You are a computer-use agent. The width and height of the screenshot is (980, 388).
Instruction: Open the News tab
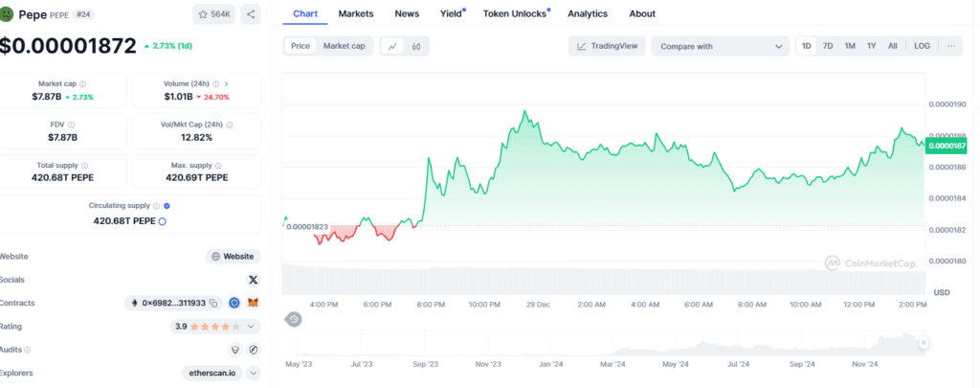click(407, 13)
